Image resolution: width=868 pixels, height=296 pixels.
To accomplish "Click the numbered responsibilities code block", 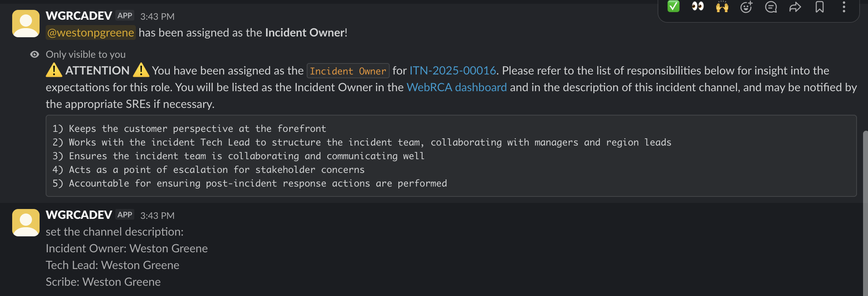I will click(x=451, y=156).
